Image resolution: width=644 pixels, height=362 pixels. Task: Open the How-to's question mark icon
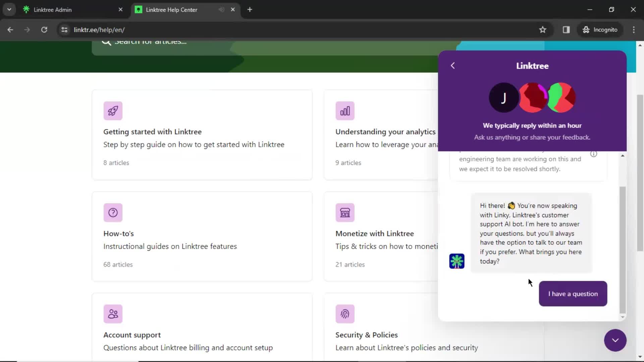point(113,213)
